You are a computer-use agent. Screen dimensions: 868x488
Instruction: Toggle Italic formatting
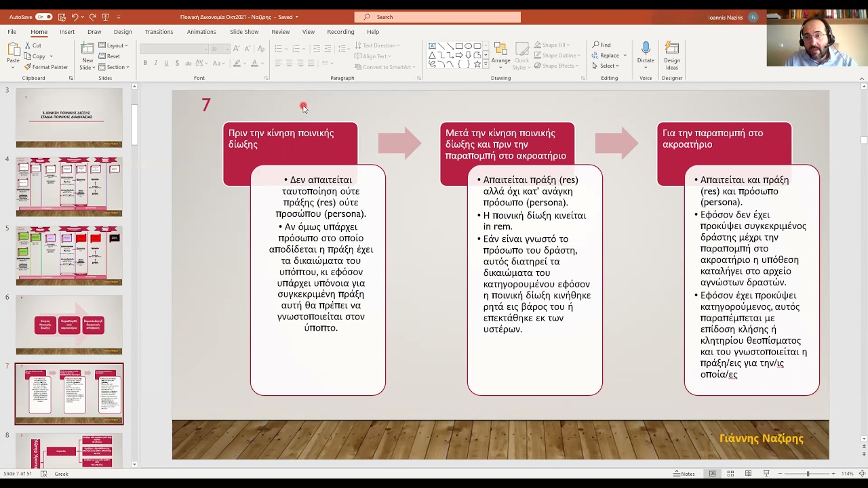pyautogui.click(x=155, y=63)
